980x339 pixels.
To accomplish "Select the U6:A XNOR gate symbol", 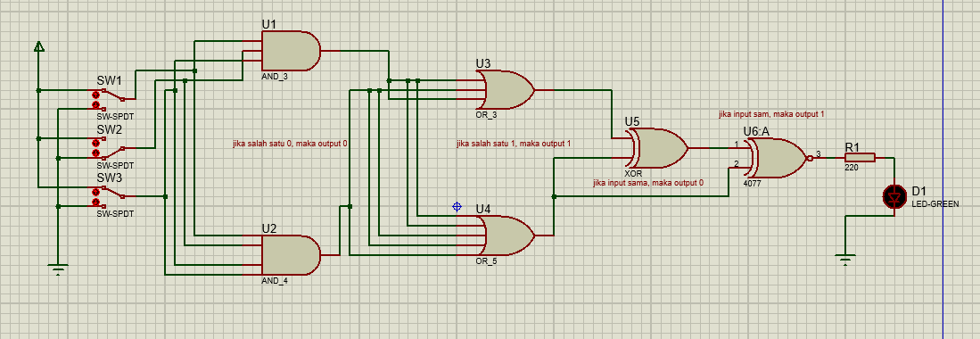I will pos(778,158).
